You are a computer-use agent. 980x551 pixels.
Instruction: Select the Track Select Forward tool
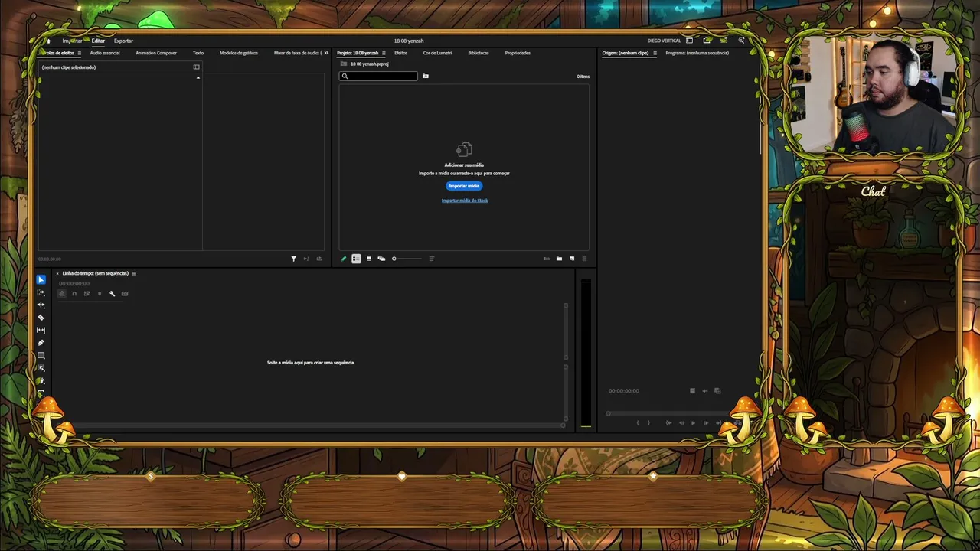coord(41,292)
